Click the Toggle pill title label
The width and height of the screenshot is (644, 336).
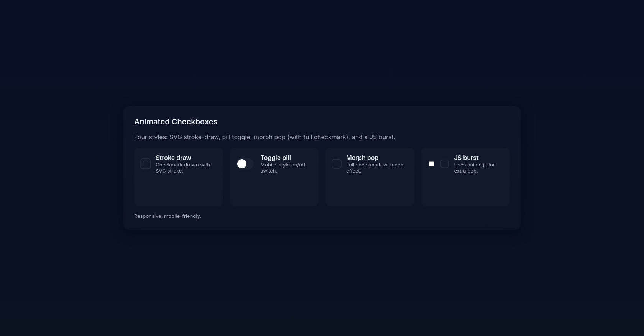pyautogui.click(x=275, y=158)
